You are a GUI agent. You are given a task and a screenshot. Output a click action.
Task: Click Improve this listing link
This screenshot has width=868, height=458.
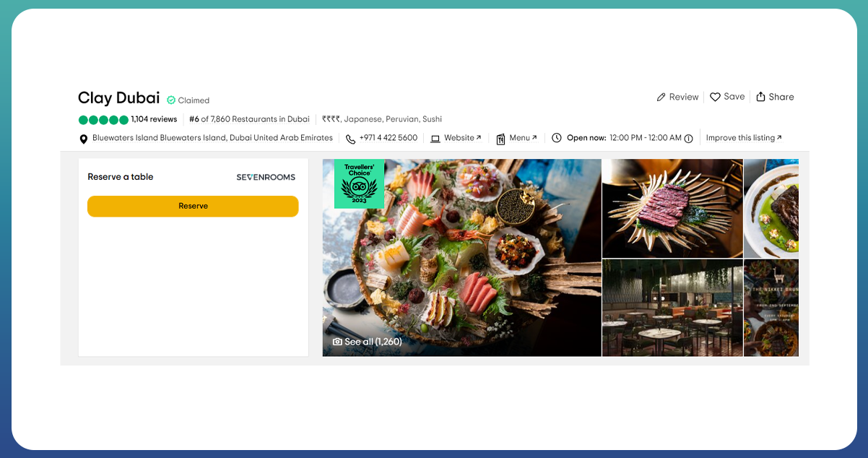(x=743, y=138)
